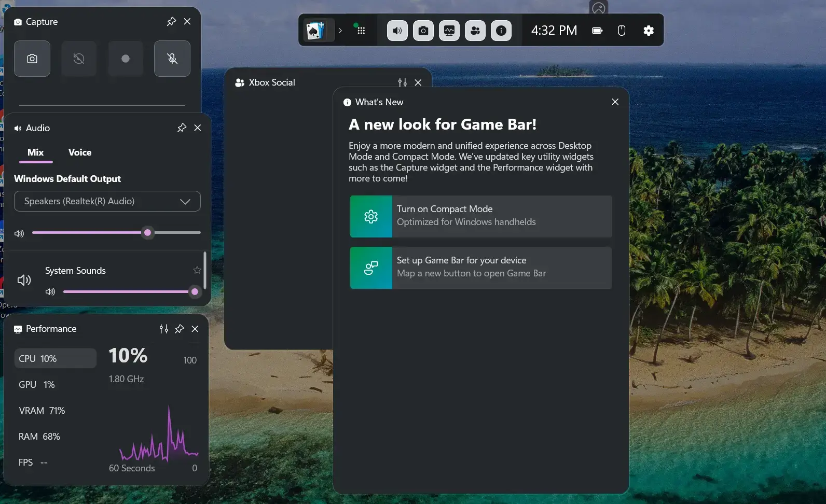Select the RAM 68% metric
The height and width of the screenshot is (504, 826).
56,436
